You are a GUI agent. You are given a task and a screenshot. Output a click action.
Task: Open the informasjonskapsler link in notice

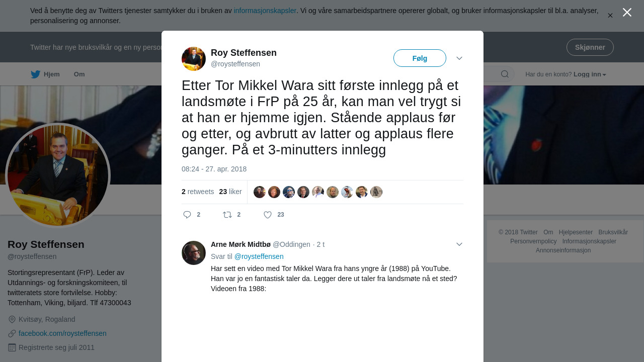[x=265, y=11]
